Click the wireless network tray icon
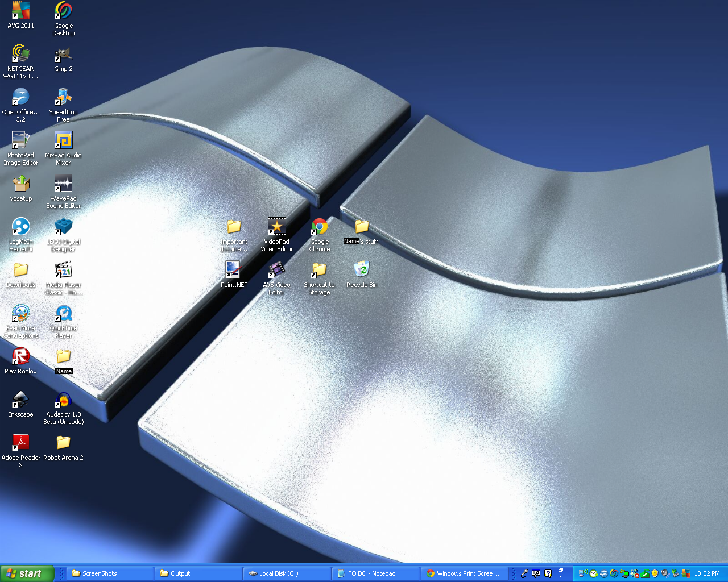This screenshot has height=582, width=728. coord(584,573)
